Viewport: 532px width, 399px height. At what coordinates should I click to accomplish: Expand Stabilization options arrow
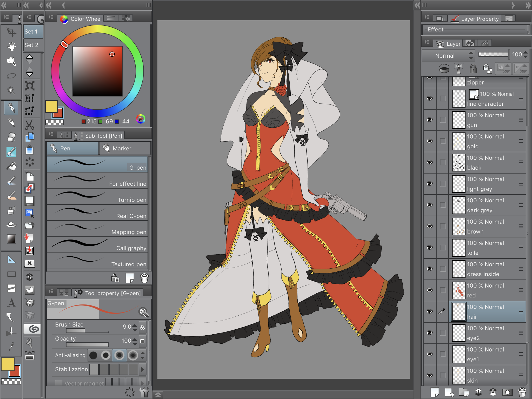pyautogui.click(x=142, y=369)
